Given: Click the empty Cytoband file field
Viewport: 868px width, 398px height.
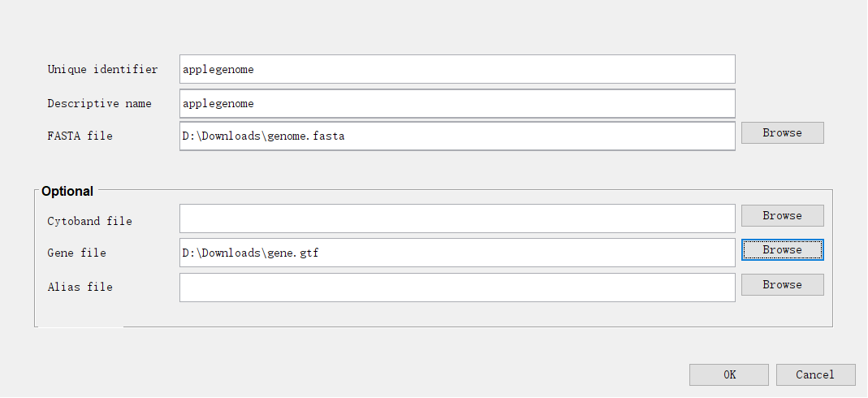Looking at the screenshot, I should click(x=457, y=218).
